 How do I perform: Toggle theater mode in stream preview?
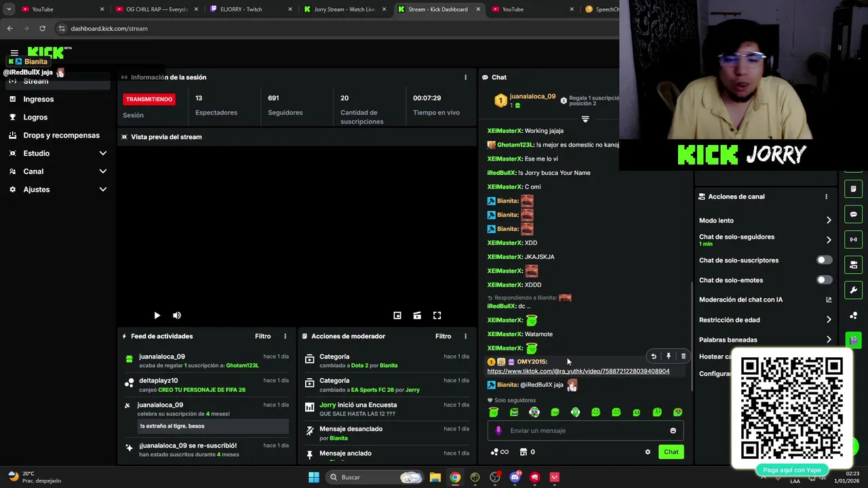[417, 315]
